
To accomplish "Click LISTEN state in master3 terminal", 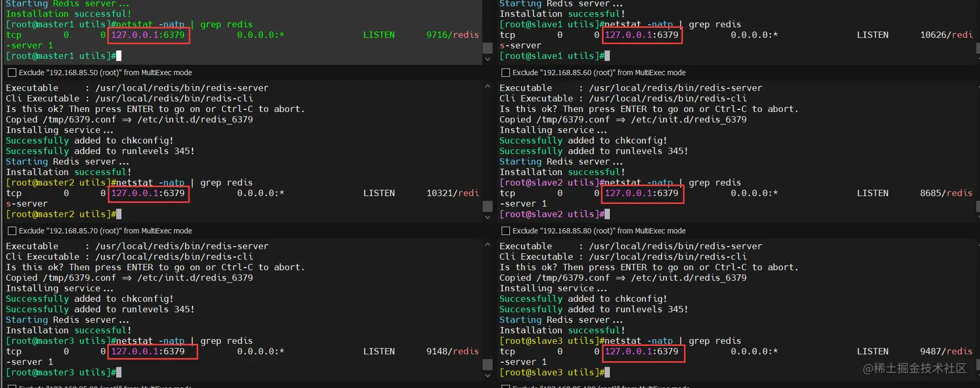I will point(379,351).
